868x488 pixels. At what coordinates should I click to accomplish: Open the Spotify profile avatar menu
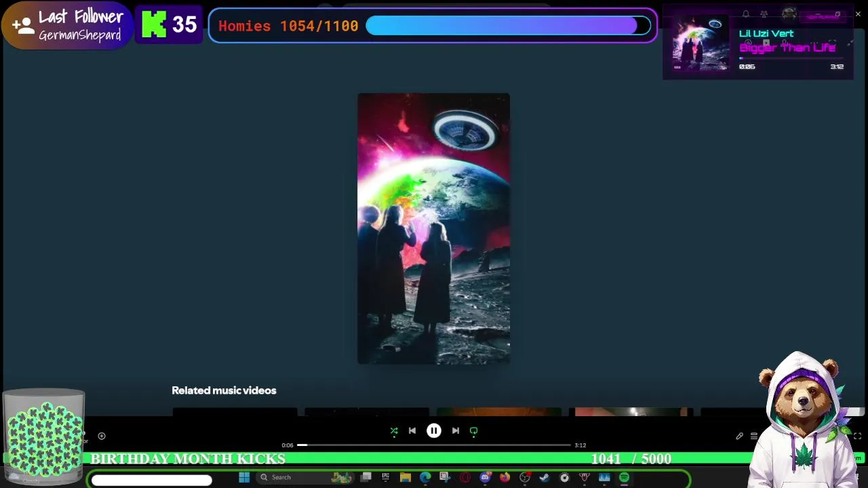tap(789, 14)
